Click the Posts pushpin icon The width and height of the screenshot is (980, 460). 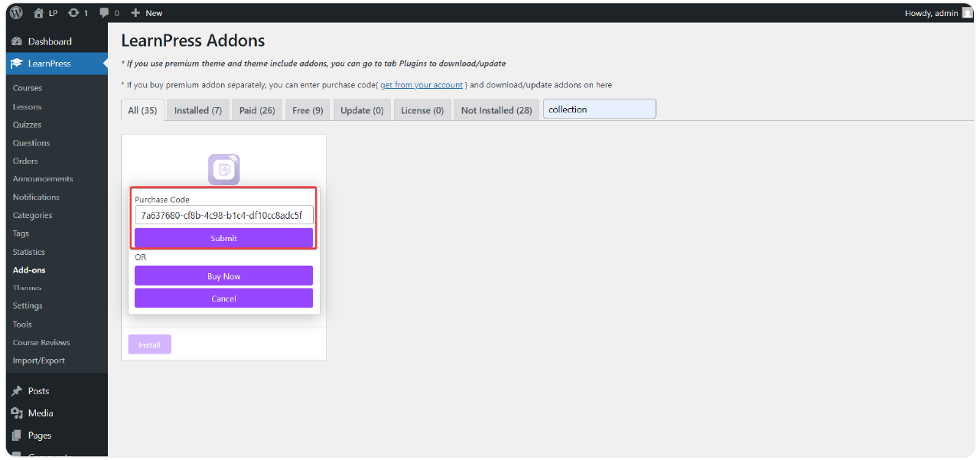(17, 391)
